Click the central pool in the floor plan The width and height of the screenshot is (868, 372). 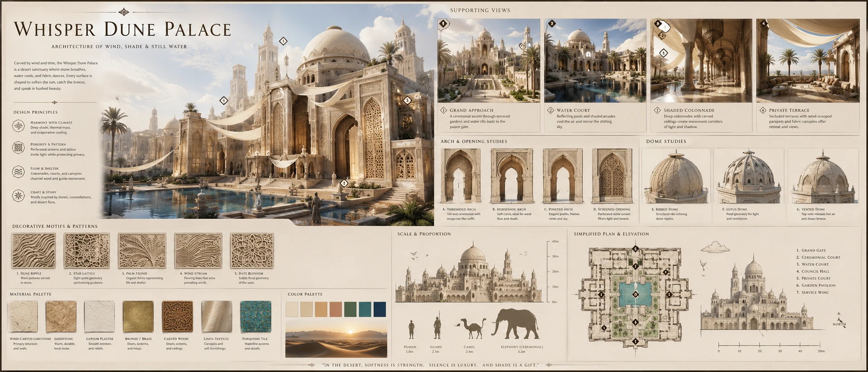(635, 295)
